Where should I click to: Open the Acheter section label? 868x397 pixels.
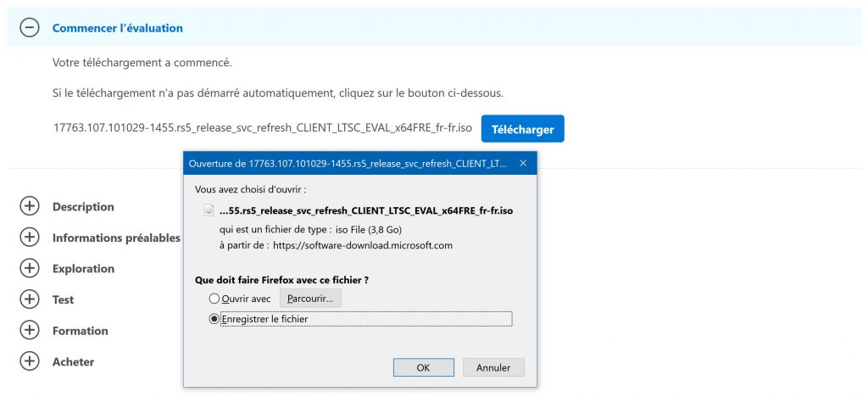pyautogui.click(x=73, y=361)
